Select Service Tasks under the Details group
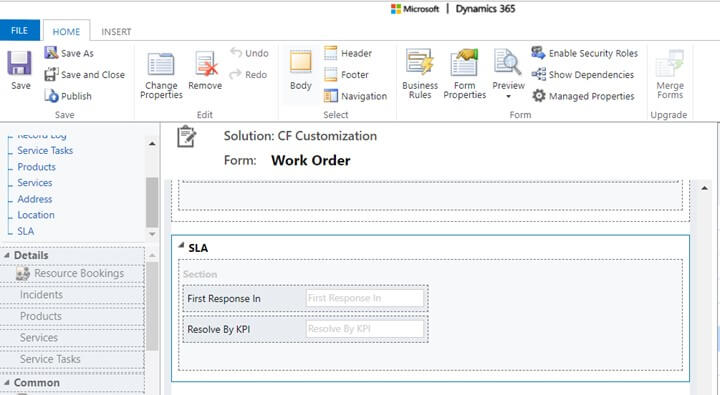This screenshot has width=720, height=395. coord(72,359)
